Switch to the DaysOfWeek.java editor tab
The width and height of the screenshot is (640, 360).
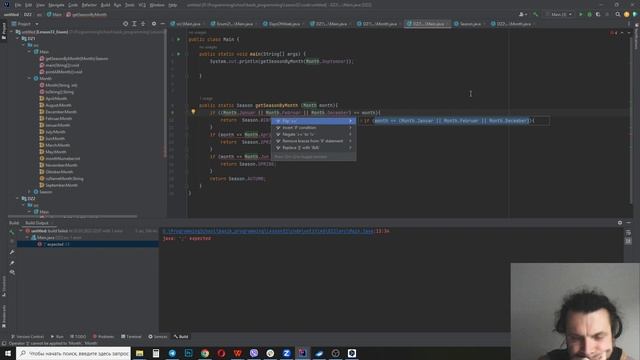click(x=282, y=24)
